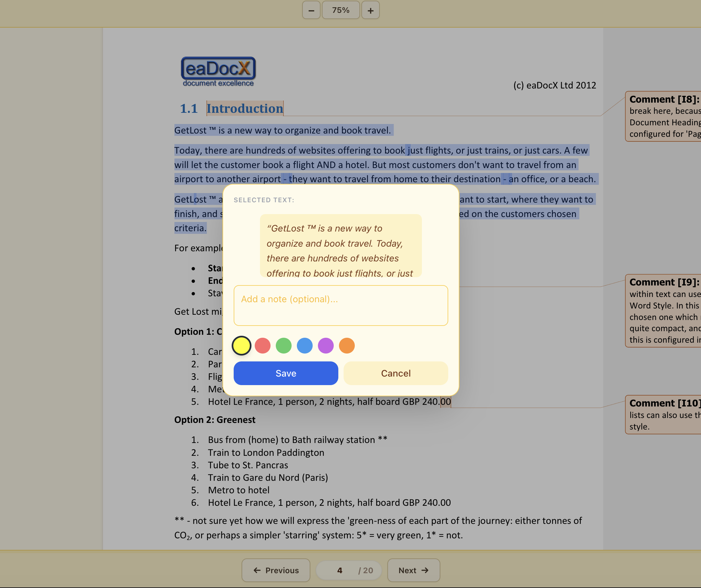Click the eaDocX logo image
Viewport: 701px width, 588px height.
point(218,72)
